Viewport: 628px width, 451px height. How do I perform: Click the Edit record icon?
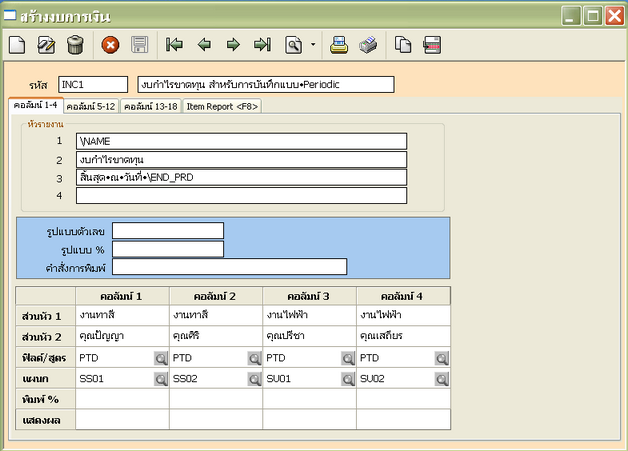click(46, 44)
